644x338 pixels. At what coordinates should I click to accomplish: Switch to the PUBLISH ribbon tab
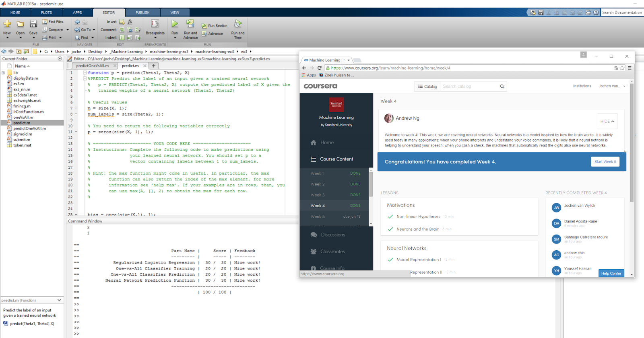pyautogui.click(x=142, y=12)
